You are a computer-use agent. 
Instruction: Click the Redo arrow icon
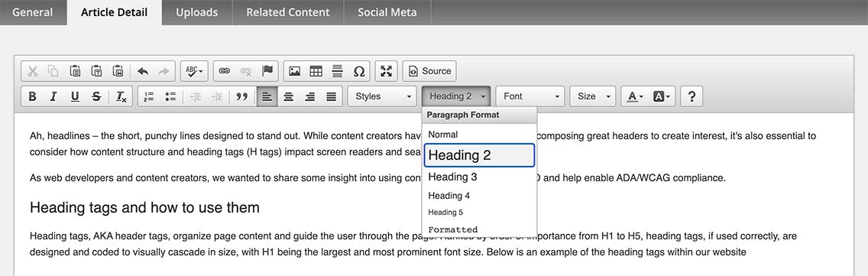[x=164, y=71]
